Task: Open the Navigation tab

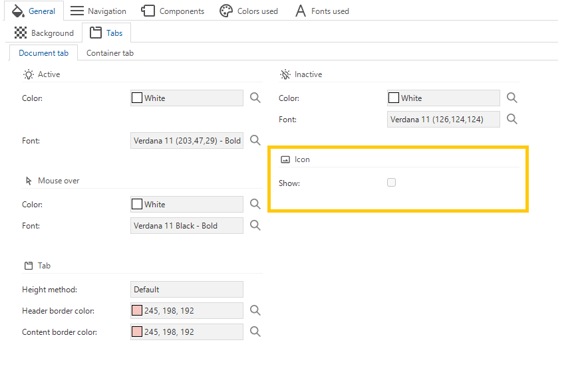Action: pos(98,11)
